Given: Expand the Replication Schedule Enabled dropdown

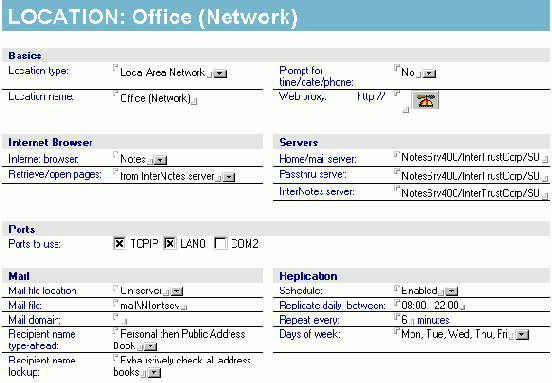Looking at the screenshot, I should (x=452, y=291).
